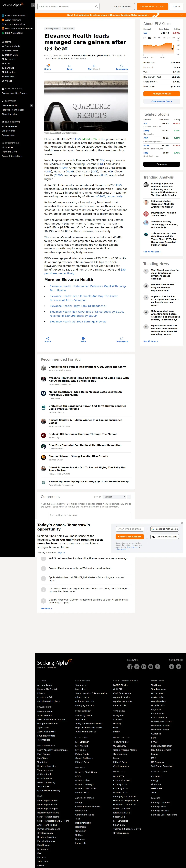
Task: Click the plus icon beside Create Portfolio
Action: (x=32, y=105)
